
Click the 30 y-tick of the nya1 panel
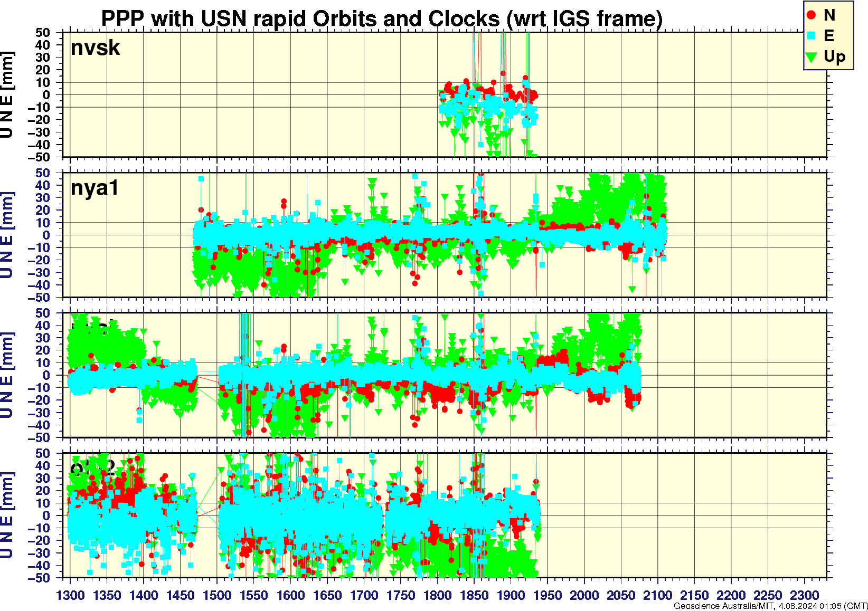pyautogui.click(x=43, y=197)
